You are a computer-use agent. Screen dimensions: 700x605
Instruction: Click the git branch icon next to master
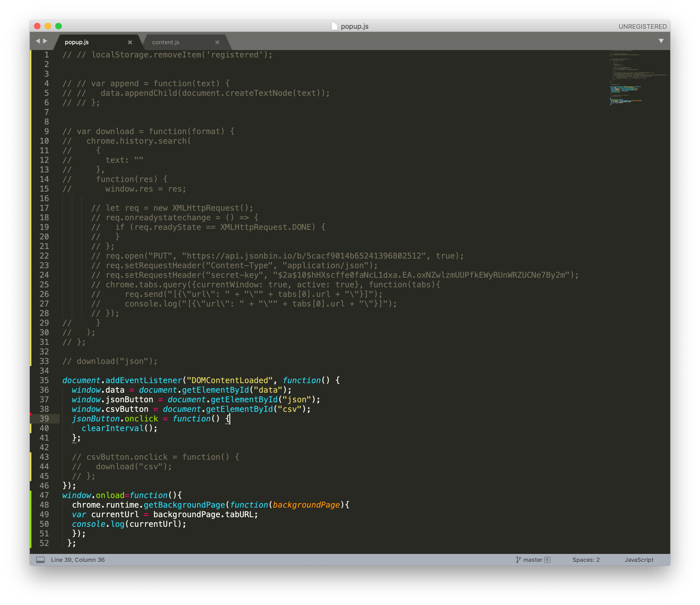click(518, 560)
